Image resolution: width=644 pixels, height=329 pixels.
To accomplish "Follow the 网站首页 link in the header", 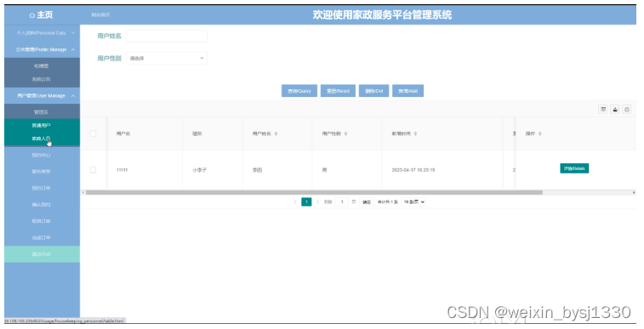I will click(100, 15).
